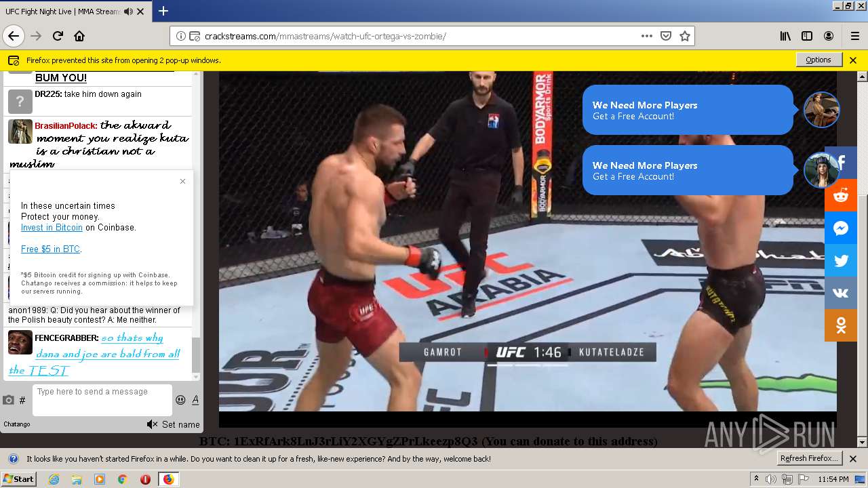Reload the current page

pyautogui.click(x=58, y=36)
